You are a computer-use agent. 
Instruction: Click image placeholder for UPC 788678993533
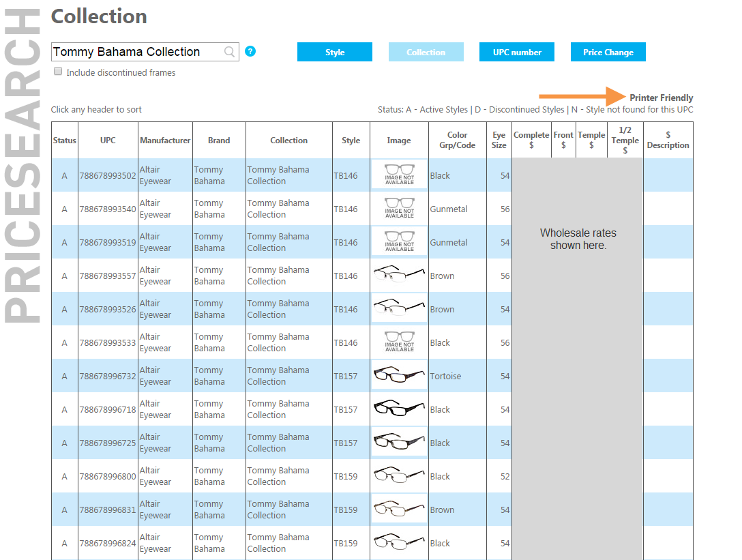(x=400, y=342)
